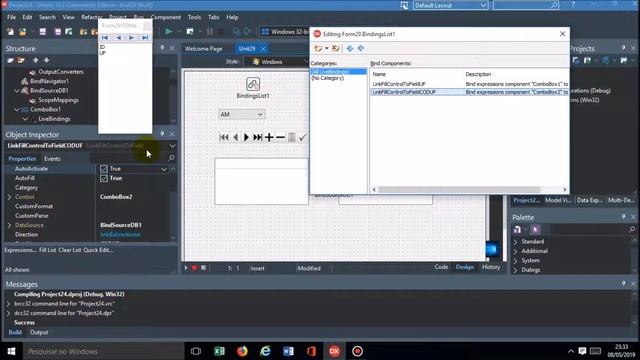Click the Quick Edit... link

click(x=98, y=250)
